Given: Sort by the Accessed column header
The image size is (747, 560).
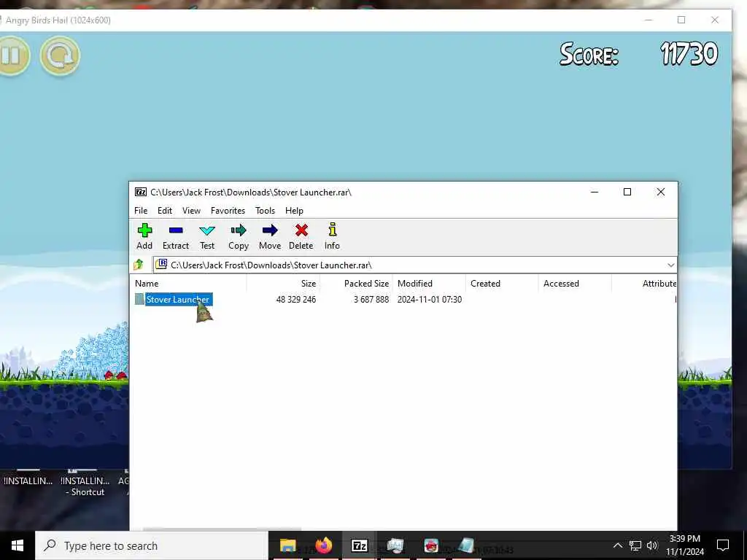Looking at the screenshot, I should point(575,284).
